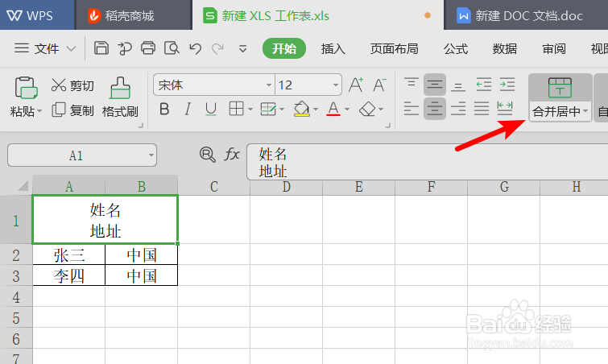The image size is (608, 364).
Task: Align text left
Action: (x=411, y=109)
